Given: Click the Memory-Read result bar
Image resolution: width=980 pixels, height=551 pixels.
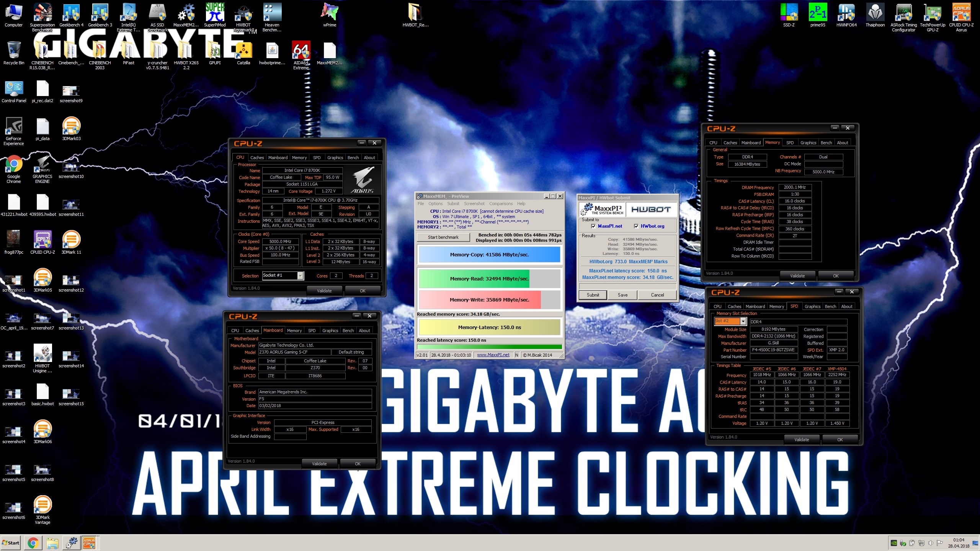Looking at the screenshot, I should coord(489,279).
